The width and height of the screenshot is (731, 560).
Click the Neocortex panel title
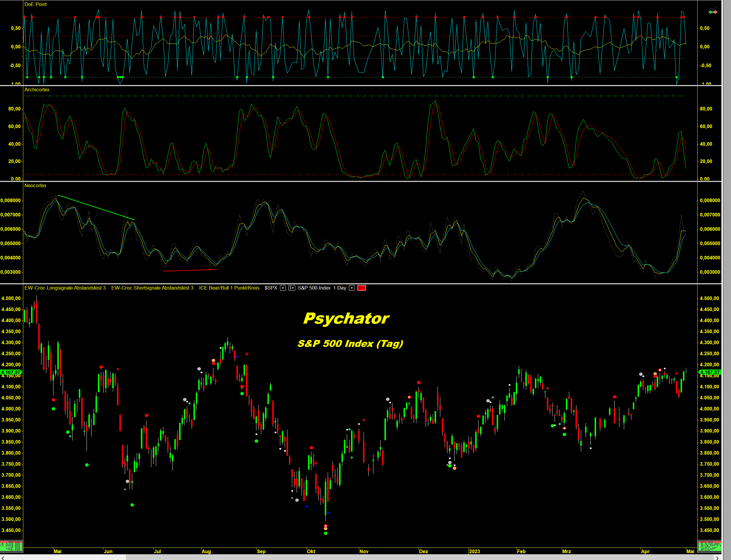click(x=35, y=186)
